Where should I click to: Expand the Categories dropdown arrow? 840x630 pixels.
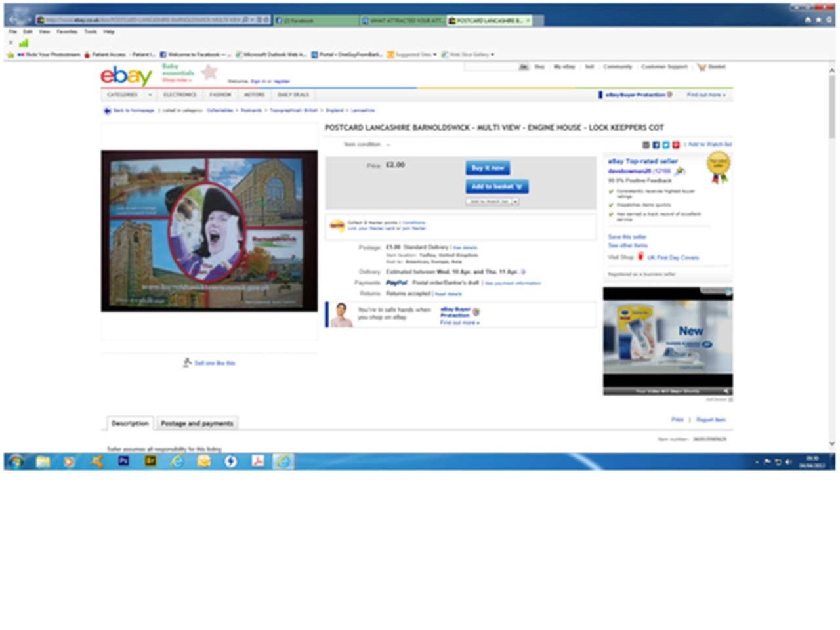pos(150,95)
